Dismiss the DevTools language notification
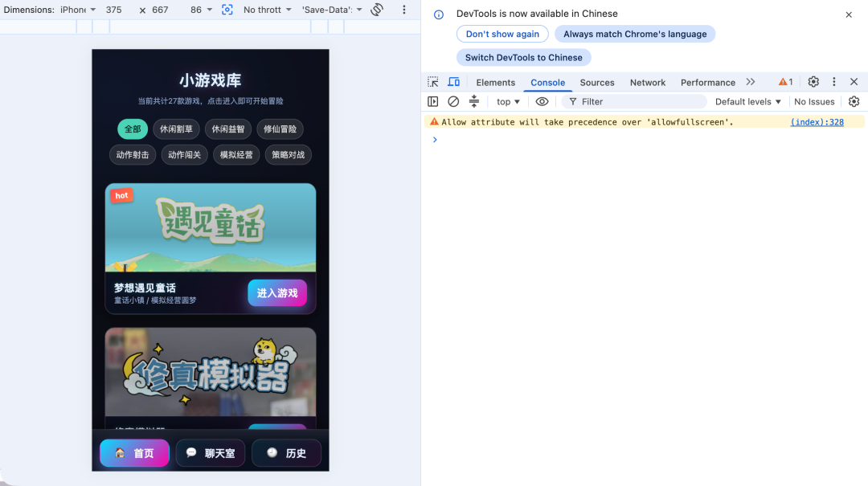Screen dimensions: 868x486 click(849, 15)
